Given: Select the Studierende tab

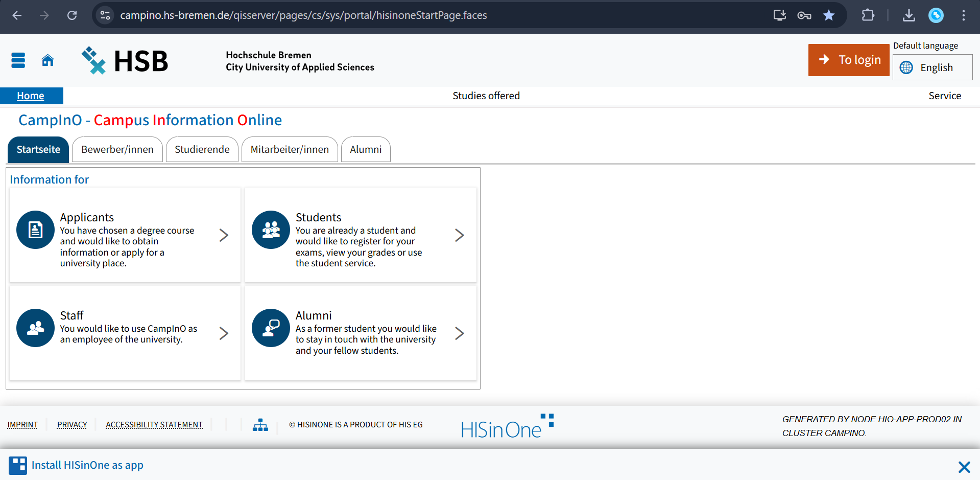Looking at the screenshot, I should pyautogui.click(x=202, y=149).
